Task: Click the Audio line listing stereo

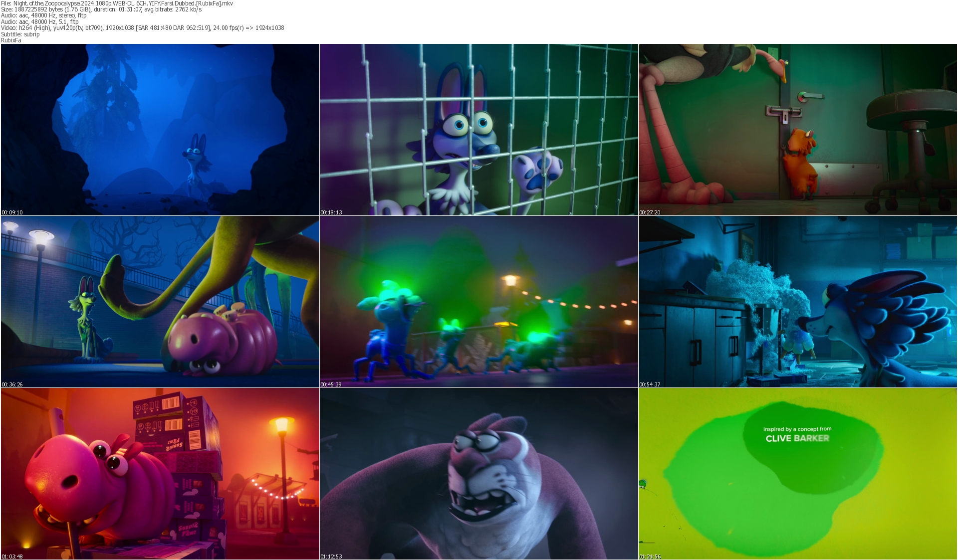Action: pos(44,15)
